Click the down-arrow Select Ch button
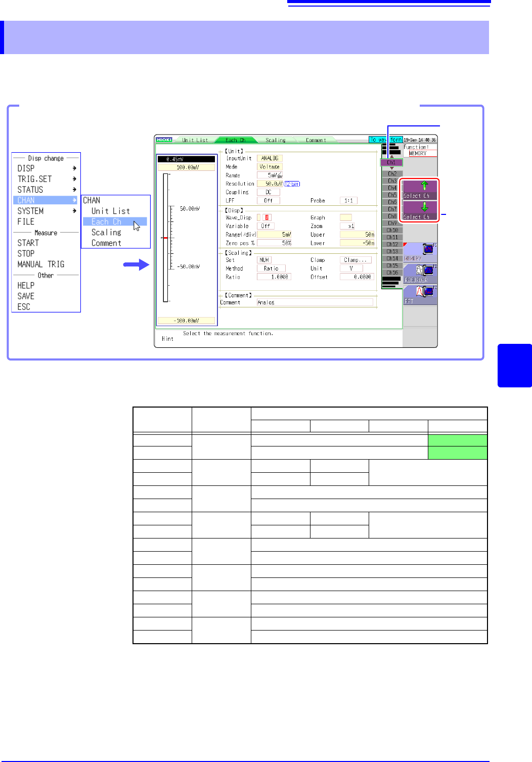This screenshot has width=532, height=762. point(420,211)
